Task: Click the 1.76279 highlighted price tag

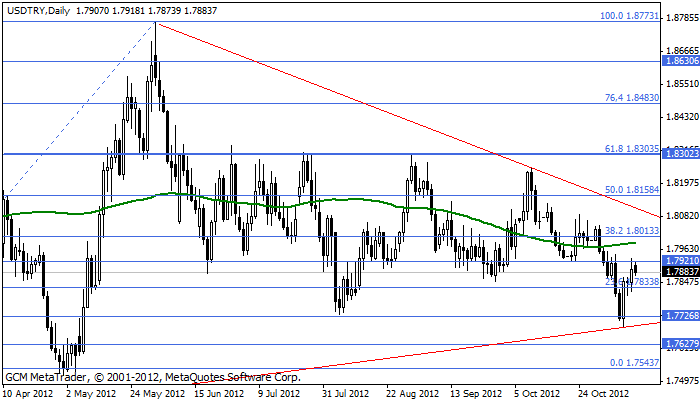Action: 681,344
